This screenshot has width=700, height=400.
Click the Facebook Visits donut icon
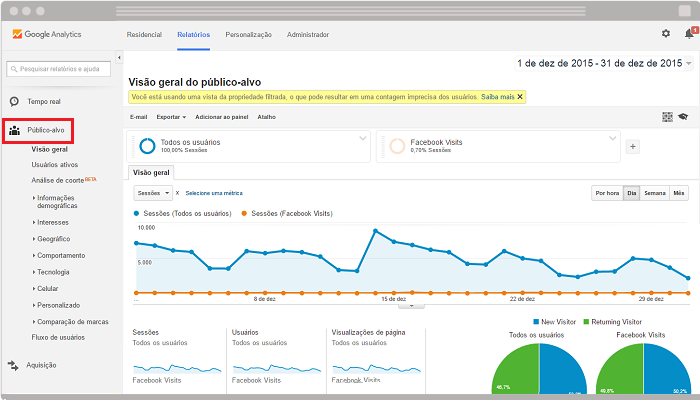click(397, 146)
